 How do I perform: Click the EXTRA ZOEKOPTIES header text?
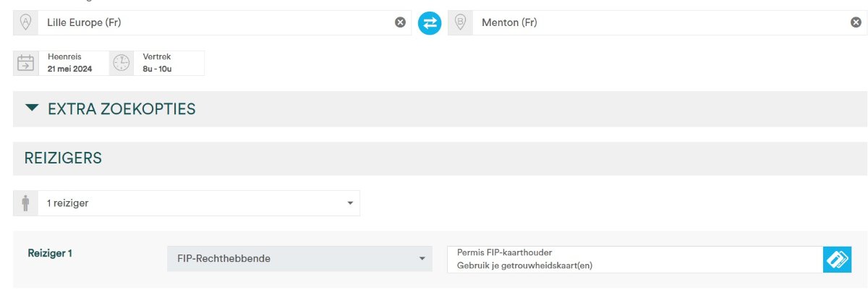pos(122,109)
